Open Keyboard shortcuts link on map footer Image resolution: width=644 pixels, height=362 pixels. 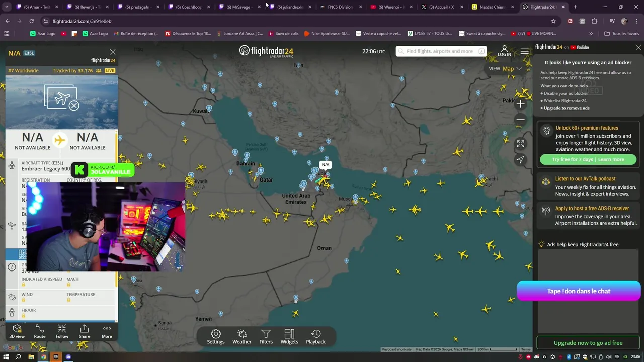[396, 349]
